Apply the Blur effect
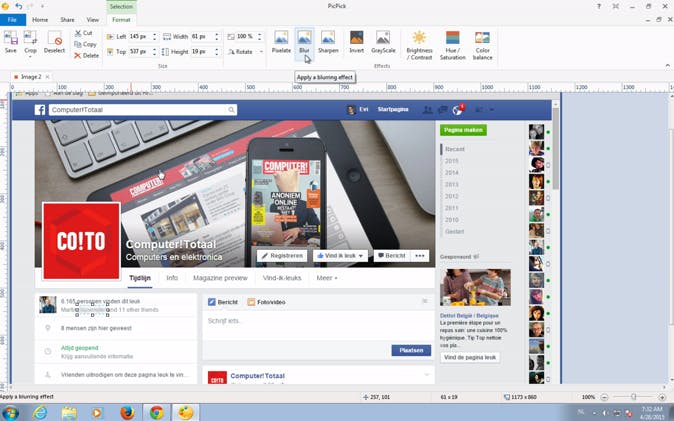This screenshot has height=421, width=674. 304,42
